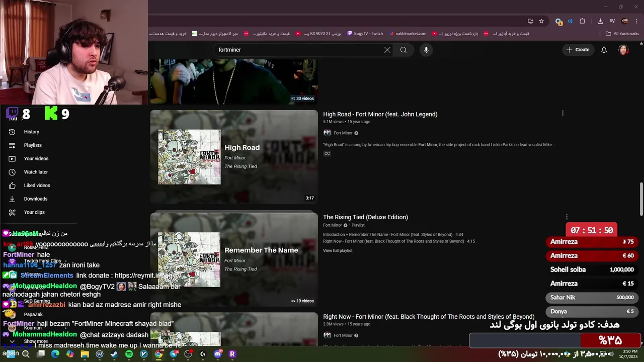Open the blue sound-wave extension
Image resolution: width=644 pixels, height=362 pixels.
point(570,21)
